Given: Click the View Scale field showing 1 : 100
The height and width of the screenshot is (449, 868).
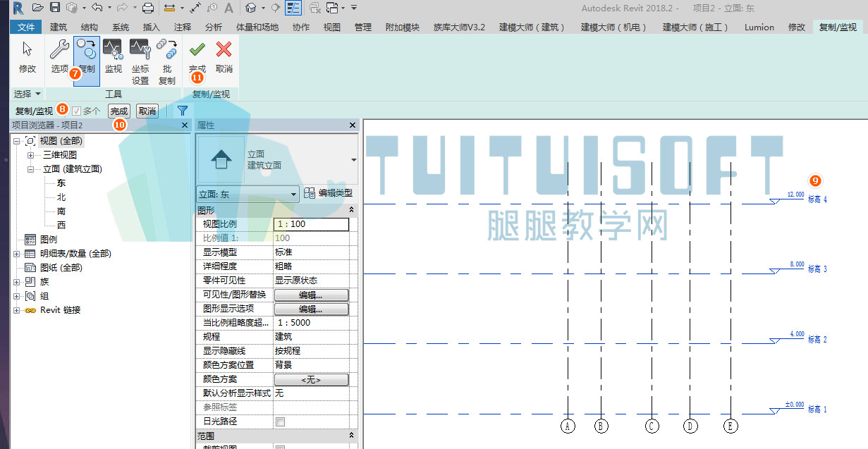Looking at the screenshot, I should pos(311,224).
